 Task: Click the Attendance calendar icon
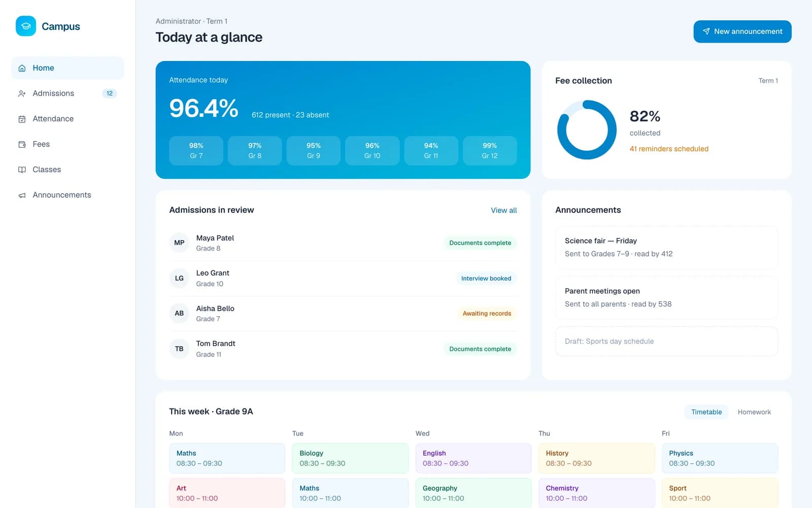pyautogui.click(x=22, y=119)
